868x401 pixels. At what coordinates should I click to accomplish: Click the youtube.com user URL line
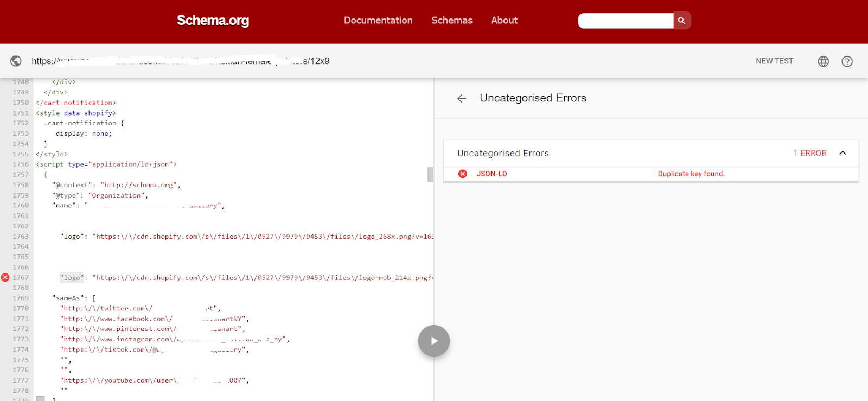[x=155, y=380]
